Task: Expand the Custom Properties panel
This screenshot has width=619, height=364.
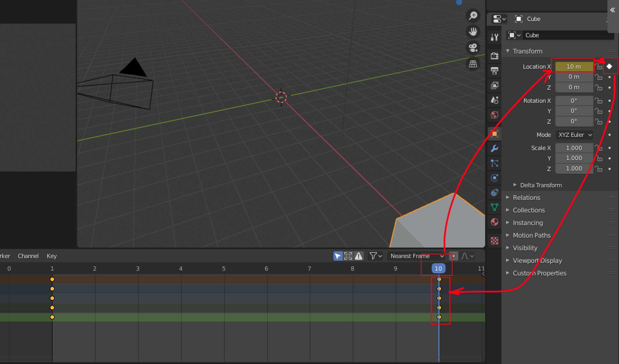Action: tap(508, 273)
